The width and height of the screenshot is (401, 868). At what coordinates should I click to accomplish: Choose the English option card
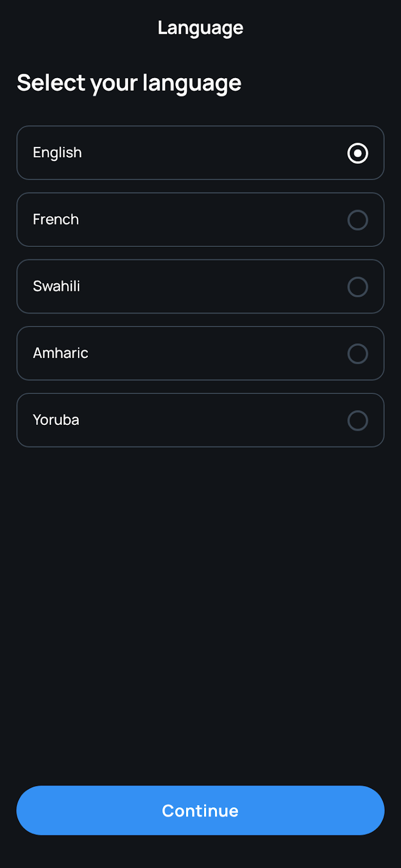pos(200,152)
